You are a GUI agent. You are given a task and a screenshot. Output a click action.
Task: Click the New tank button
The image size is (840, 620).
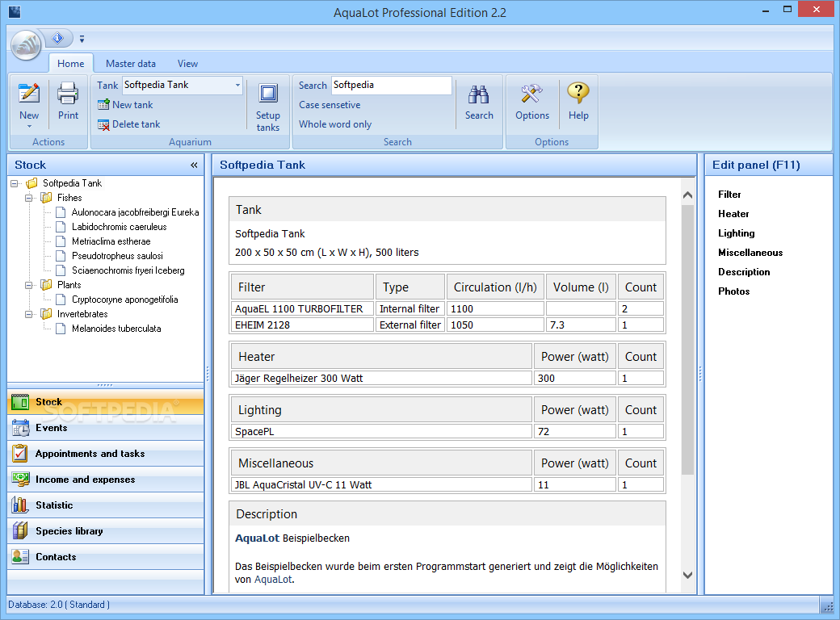125,105
